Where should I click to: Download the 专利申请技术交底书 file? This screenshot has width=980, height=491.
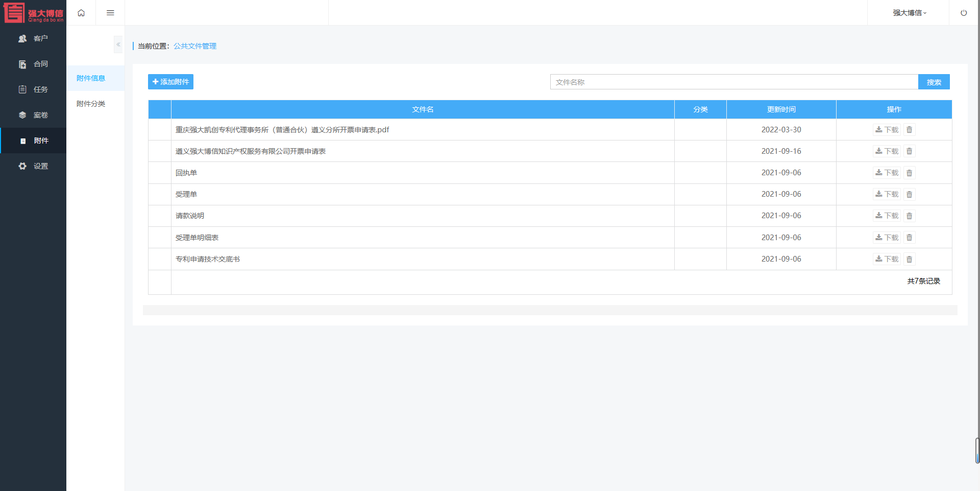click(x=887, y=259)
